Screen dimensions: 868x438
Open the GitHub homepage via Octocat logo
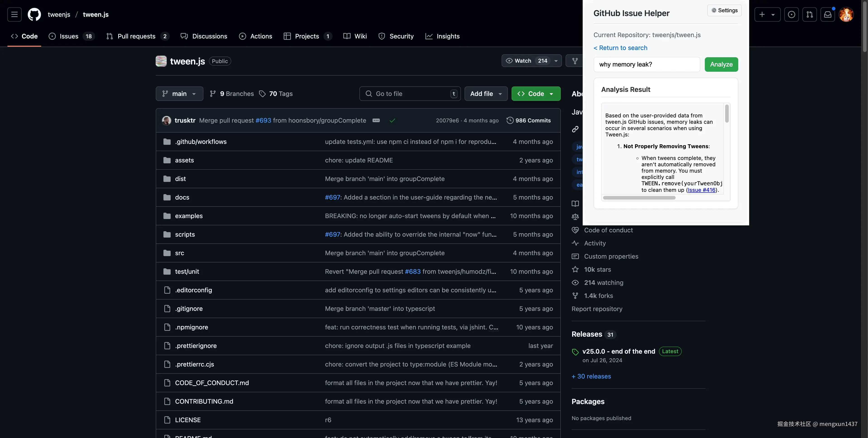pos(34,14)
